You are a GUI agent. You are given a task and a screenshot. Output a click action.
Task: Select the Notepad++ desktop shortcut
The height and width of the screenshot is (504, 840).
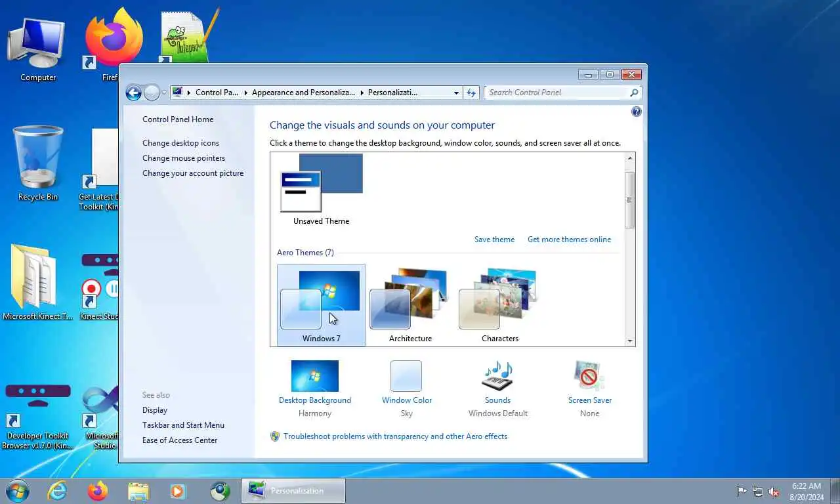pyautogui.click(x=190, y=36)
